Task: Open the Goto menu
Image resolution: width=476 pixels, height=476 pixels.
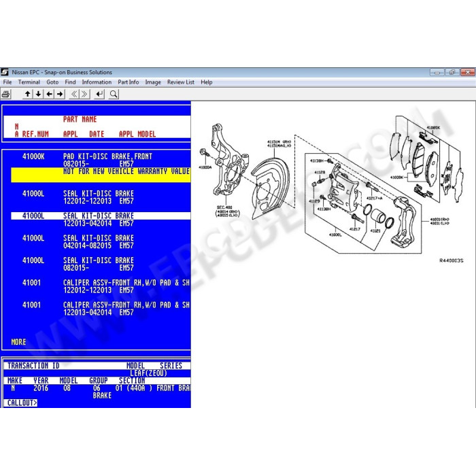Action: 52,82
